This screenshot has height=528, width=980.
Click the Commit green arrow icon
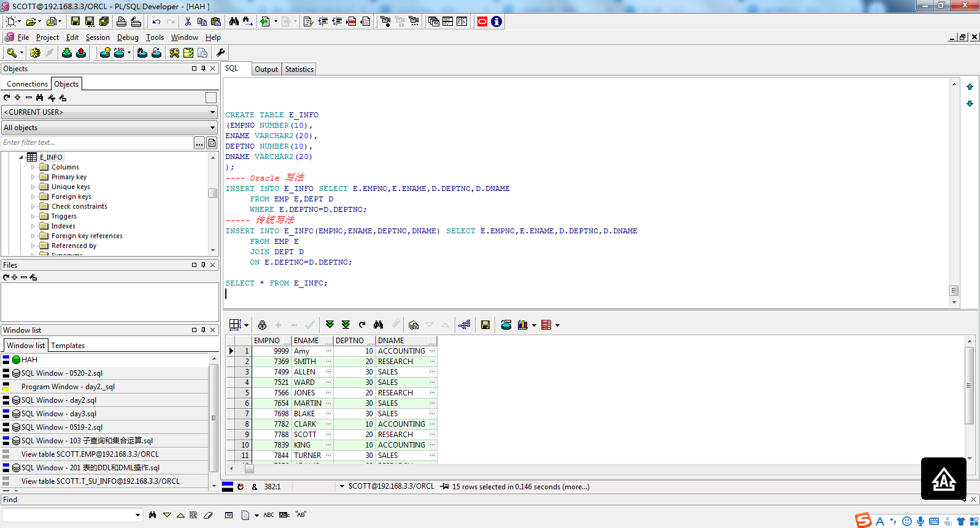[67, 53]
